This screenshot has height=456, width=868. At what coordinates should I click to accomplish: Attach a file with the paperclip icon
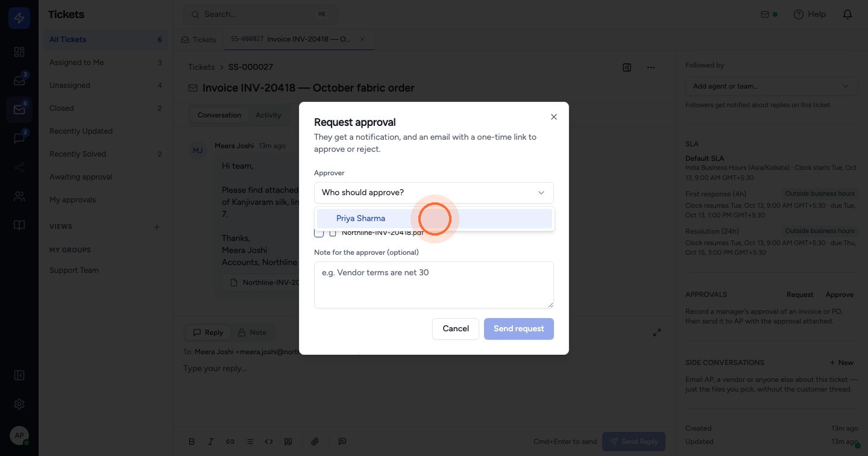pyautogui.click(x=315, y=442)
